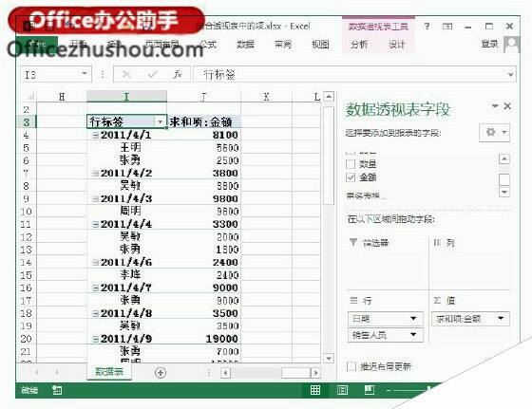Viewport: 532px width, 409px height.
Task: Select column H header
Action: pyautogui.click(x=62, y=97)
